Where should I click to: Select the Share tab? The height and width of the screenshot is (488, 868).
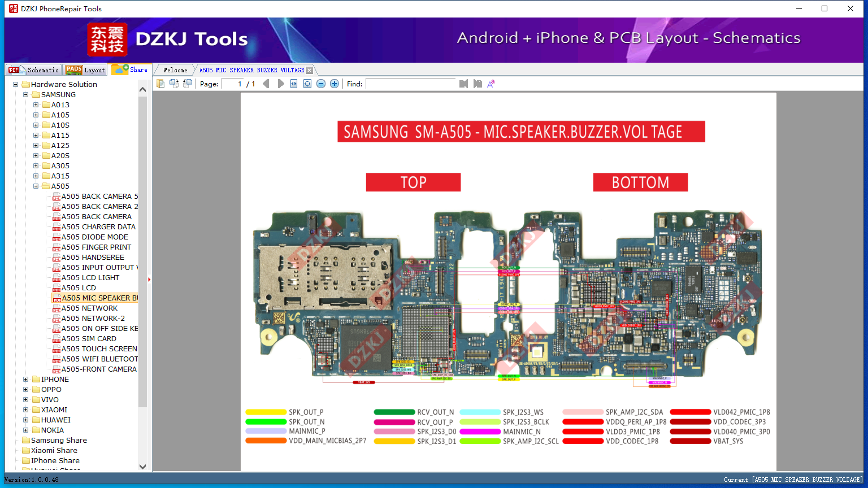coord(129,69)
